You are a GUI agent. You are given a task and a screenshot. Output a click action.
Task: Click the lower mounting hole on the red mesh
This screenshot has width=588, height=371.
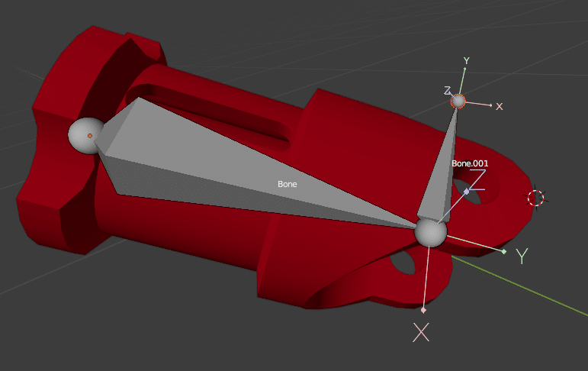pos(404,262)
